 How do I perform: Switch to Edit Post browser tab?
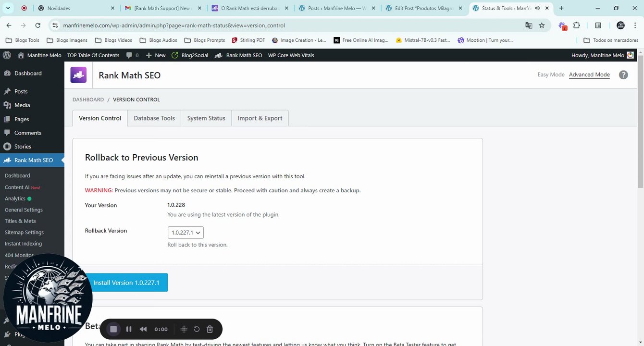click(x=423, y=8)
